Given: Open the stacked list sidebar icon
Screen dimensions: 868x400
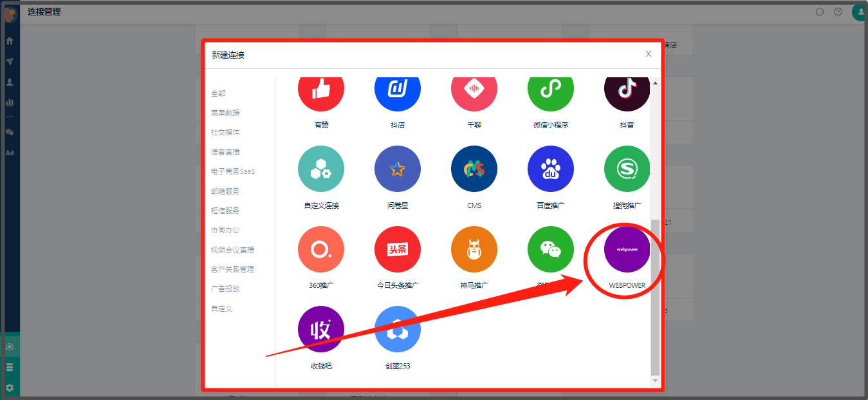Looking at the screenshot, I should click(x=10, y=367).
